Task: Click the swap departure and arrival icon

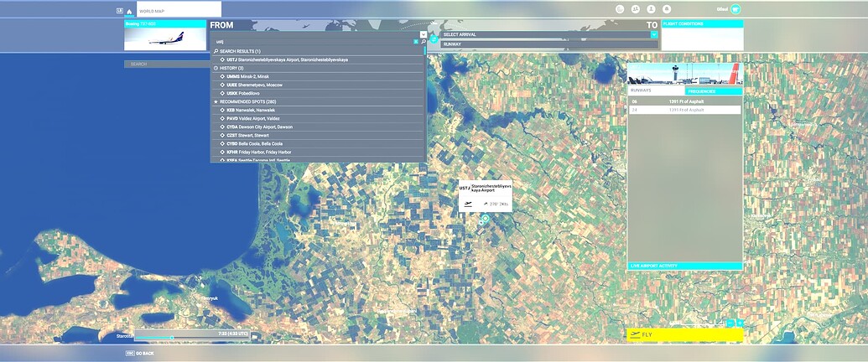Action: coord(434,39)
